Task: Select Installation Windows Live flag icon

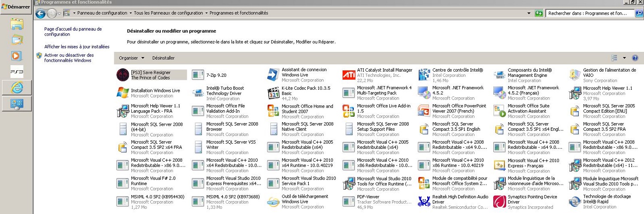Action: (123, 93)
